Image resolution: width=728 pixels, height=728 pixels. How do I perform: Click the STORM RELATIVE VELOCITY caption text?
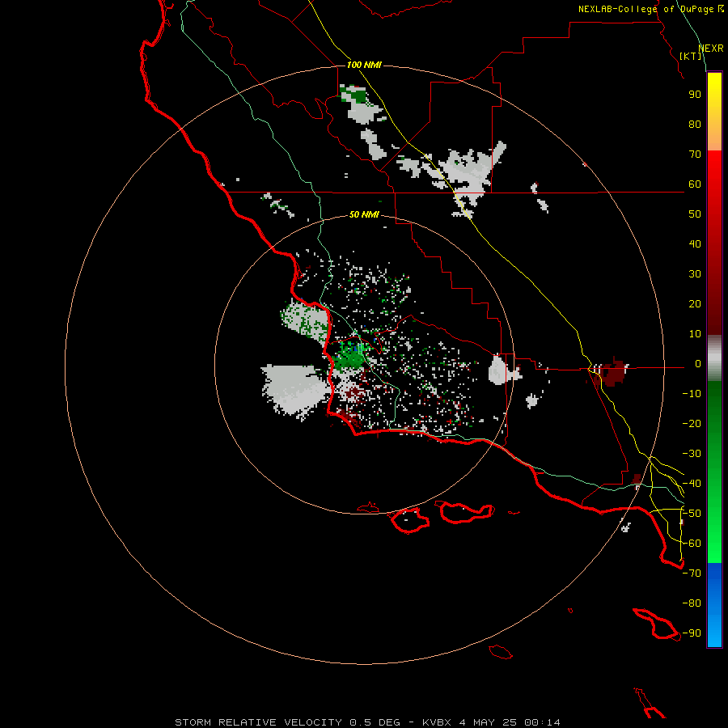pos(258,722)
